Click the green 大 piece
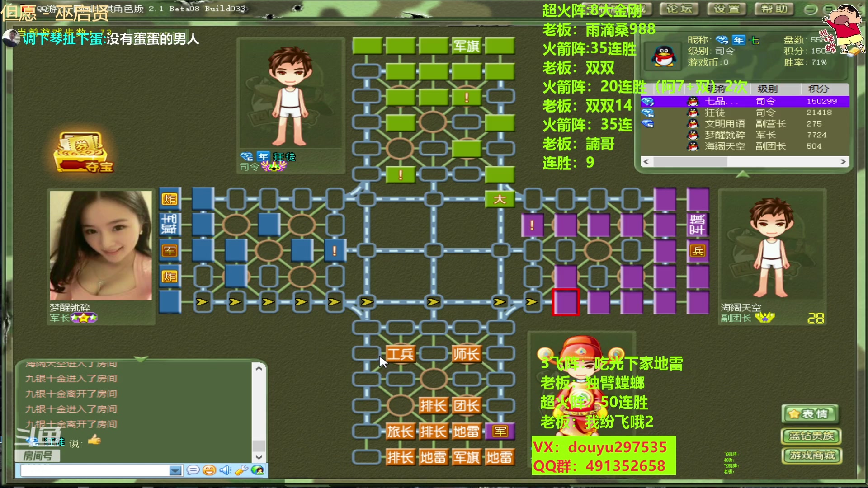The image size is (868, 488). point(500,199)
